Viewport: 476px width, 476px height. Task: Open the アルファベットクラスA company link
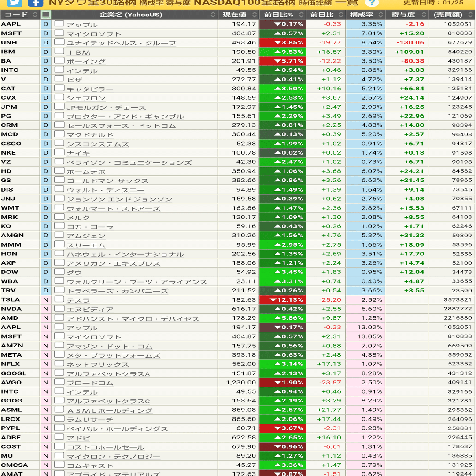tap(108, 374)
